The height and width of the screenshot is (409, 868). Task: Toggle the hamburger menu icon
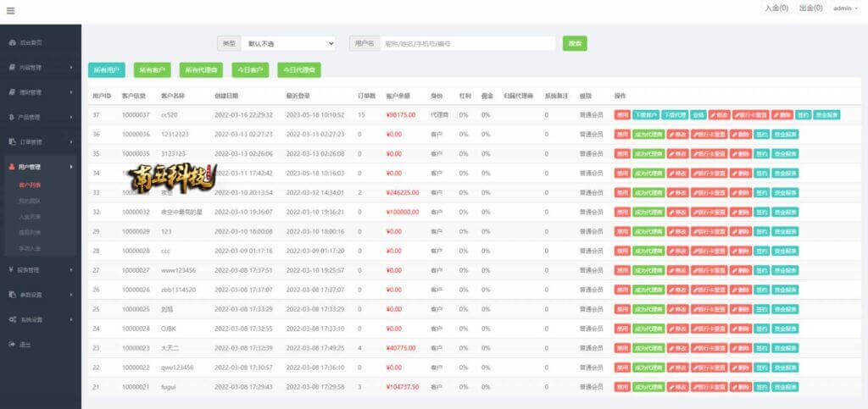(10, 10)
